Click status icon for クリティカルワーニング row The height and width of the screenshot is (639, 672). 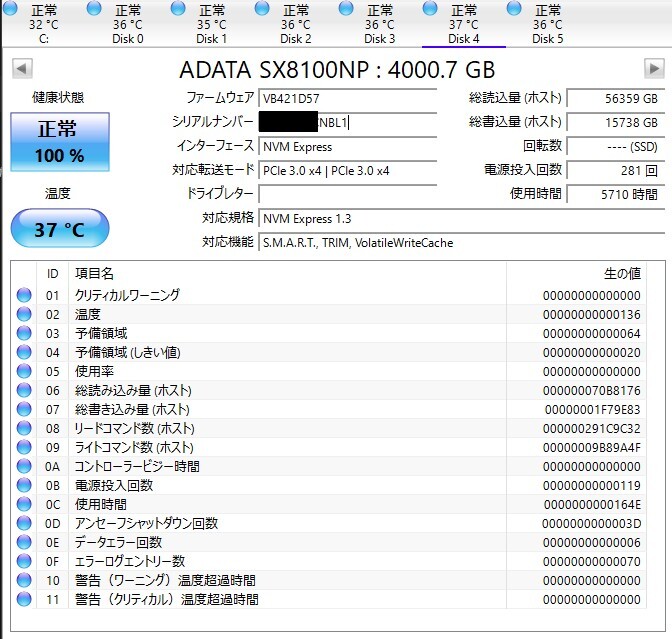[x=24, y=295]
